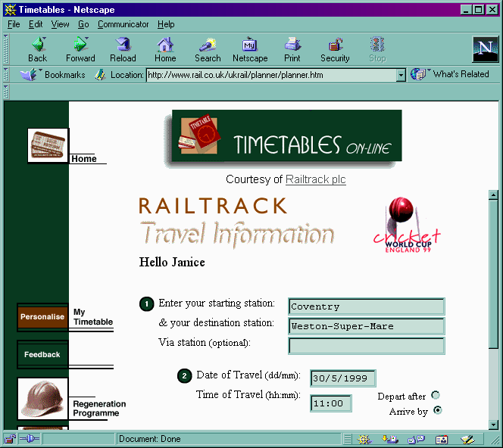Click the page scrollbar up arrow
Viewport: 503px width, 448px height.
493,194
